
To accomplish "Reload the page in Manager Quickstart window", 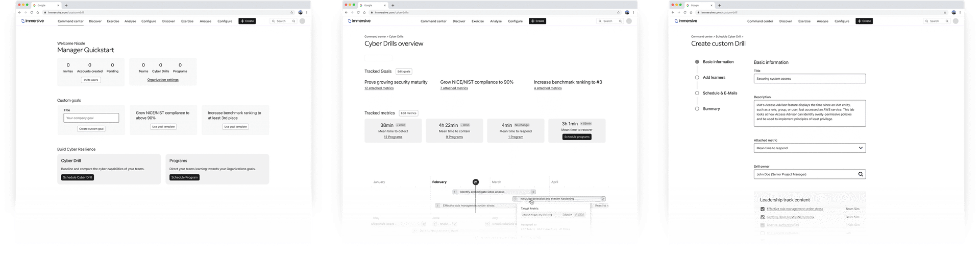I will pos(32,12).
